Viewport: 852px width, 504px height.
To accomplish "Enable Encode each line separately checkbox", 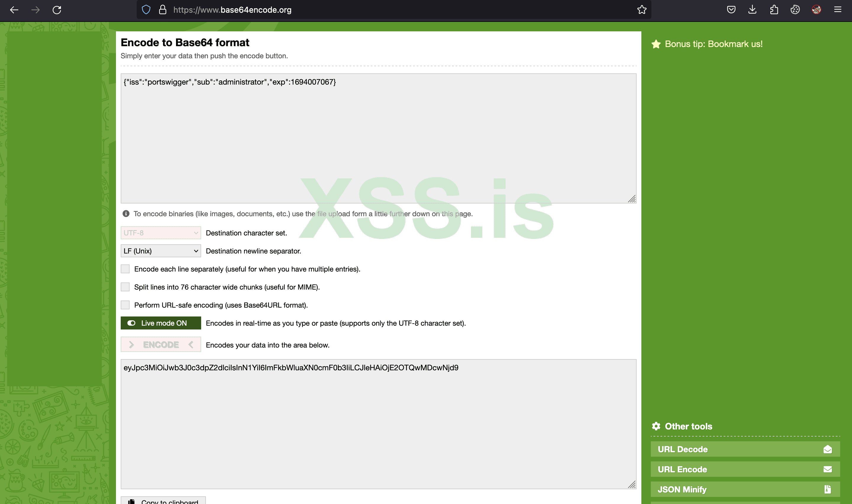I will (125, 269).
